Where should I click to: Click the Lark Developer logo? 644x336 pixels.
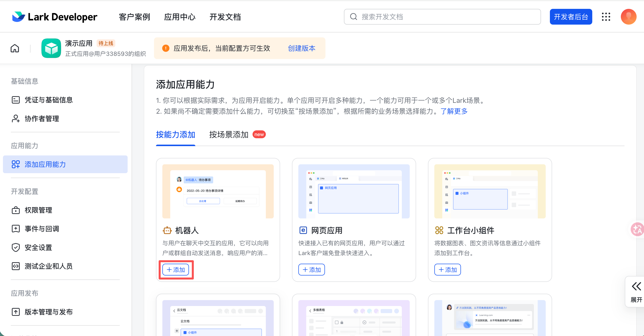click(55, 17)
